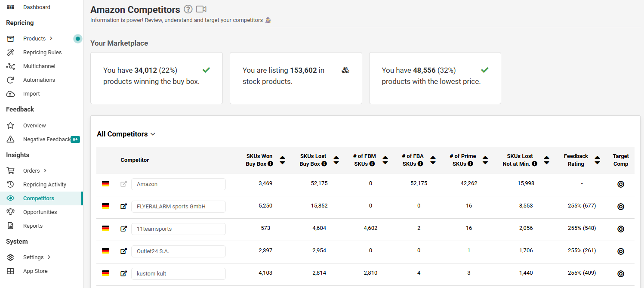Click the buy box winning products card
The image size is (644, 288).
coord(157,78)
